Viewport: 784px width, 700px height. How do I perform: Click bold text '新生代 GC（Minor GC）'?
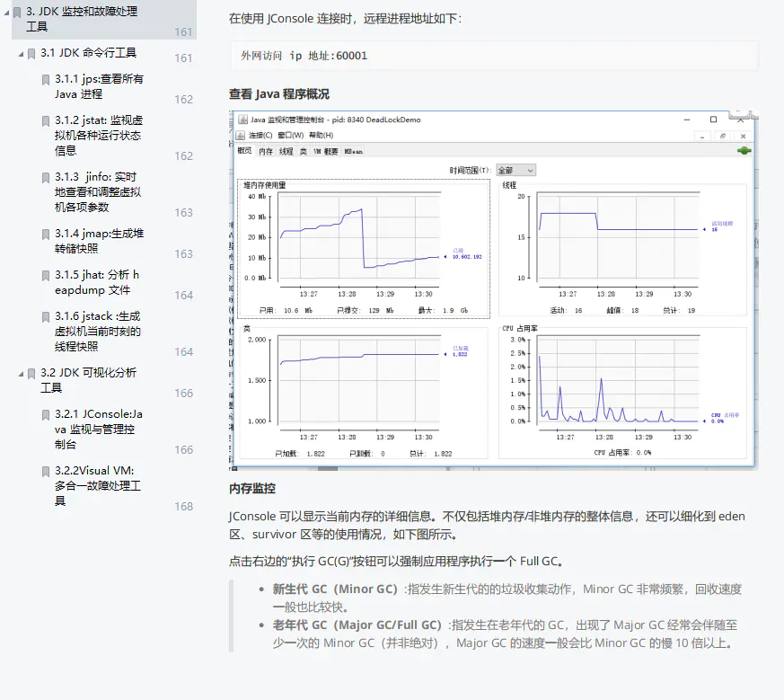pyautogui.click(x=335, y=589)
